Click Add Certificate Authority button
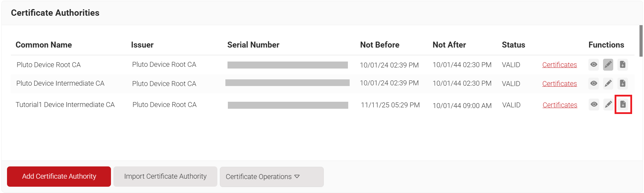644x193 pixels. pos(59,177)
